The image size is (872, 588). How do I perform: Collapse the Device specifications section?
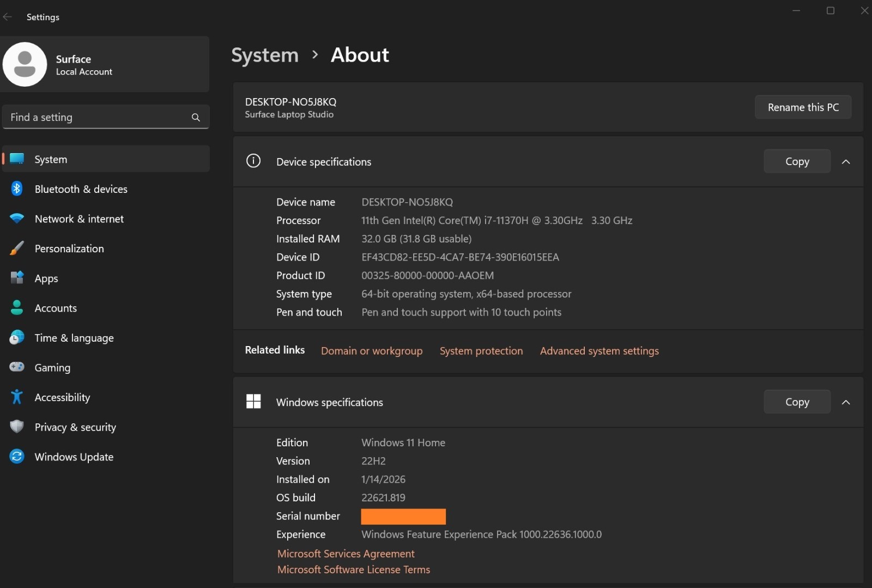tap(846, 162)
